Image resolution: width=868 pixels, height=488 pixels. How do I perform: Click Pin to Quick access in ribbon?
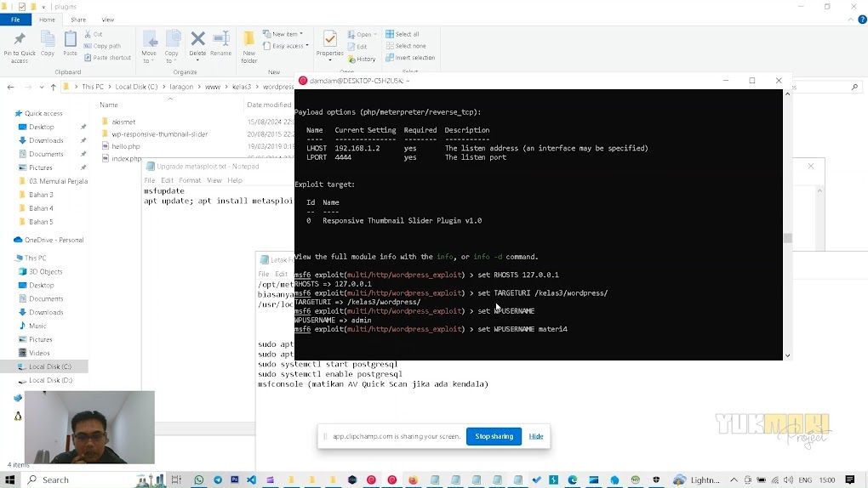(x=20, y=48)
